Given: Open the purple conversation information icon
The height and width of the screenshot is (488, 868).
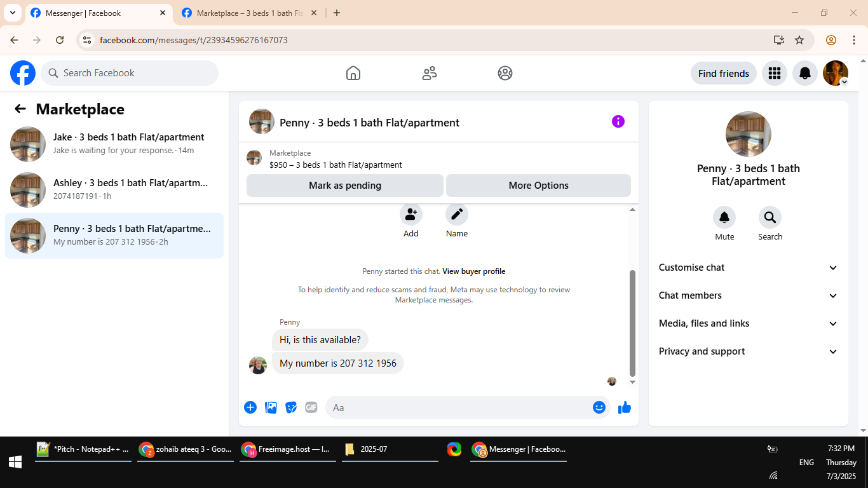Looking at the screenshot, I should pos(618,121).
